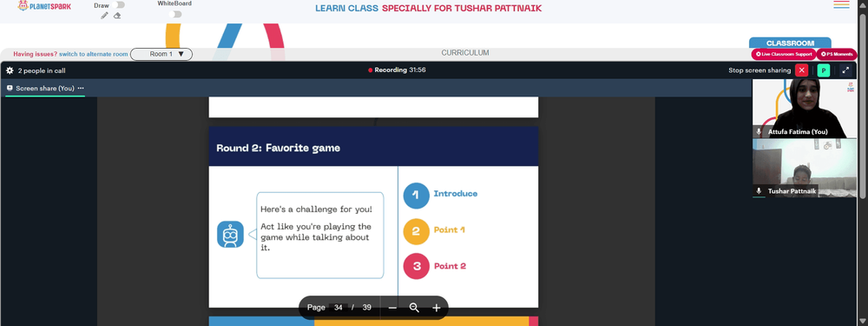This screenshot has width=868, height=326.
Task: Click the number 1 blue circle
Action: pos(417,195)
